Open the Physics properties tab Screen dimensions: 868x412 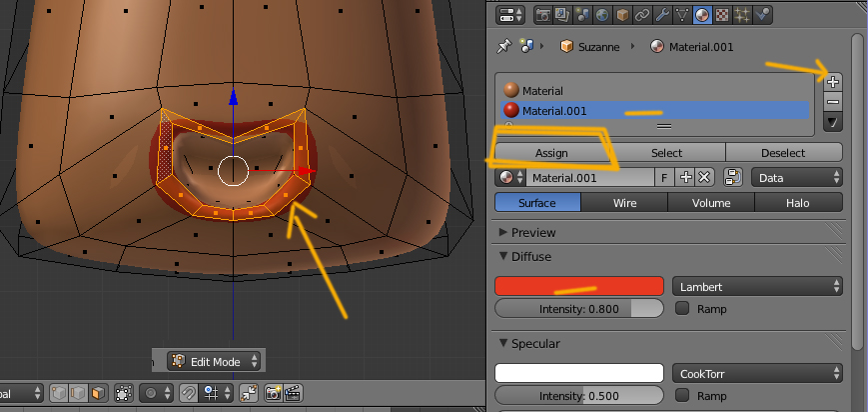[762, 14]
